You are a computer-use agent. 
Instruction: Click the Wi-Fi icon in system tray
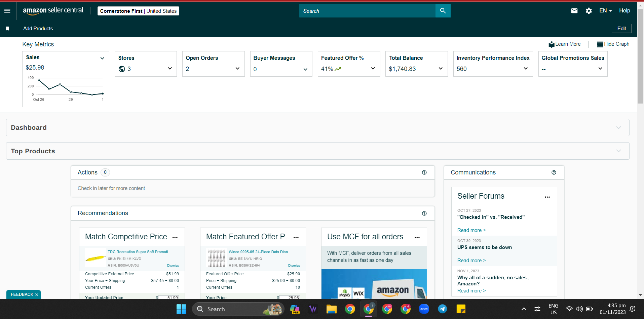coord(569,309)
